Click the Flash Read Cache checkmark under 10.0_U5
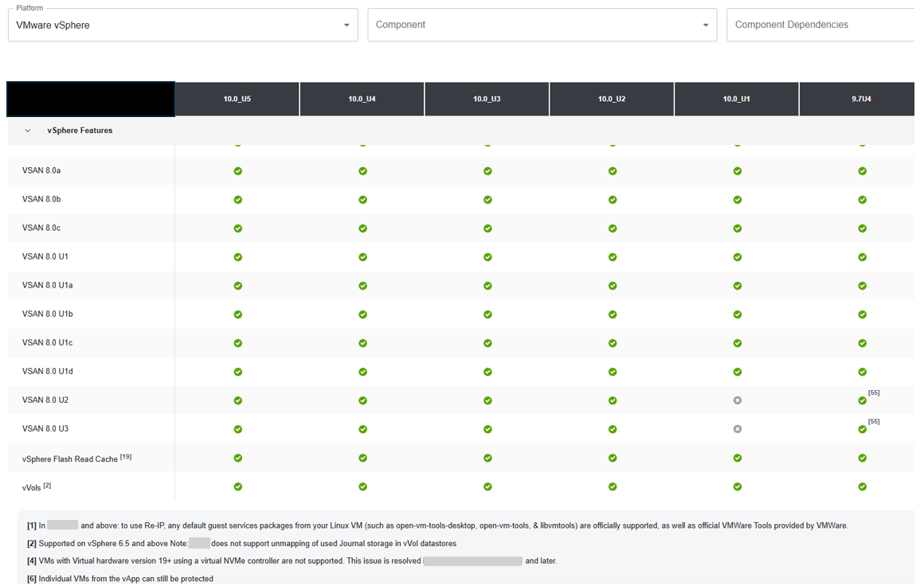 (x=238, y=458)
